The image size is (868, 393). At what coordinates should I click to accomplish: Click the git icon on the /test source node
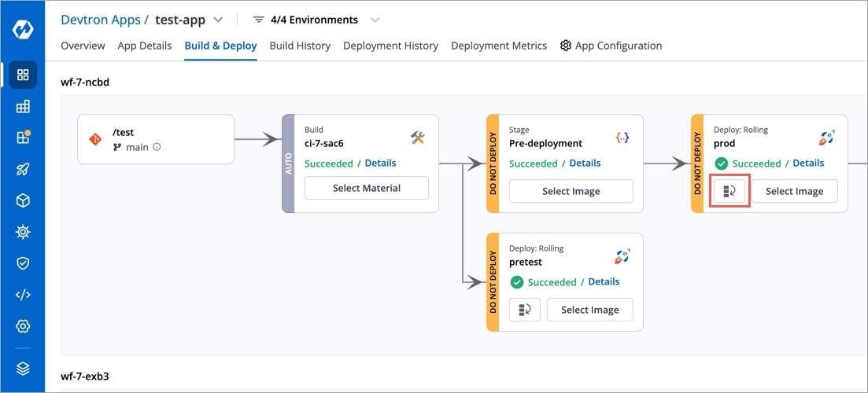click(x=95, y=139)
